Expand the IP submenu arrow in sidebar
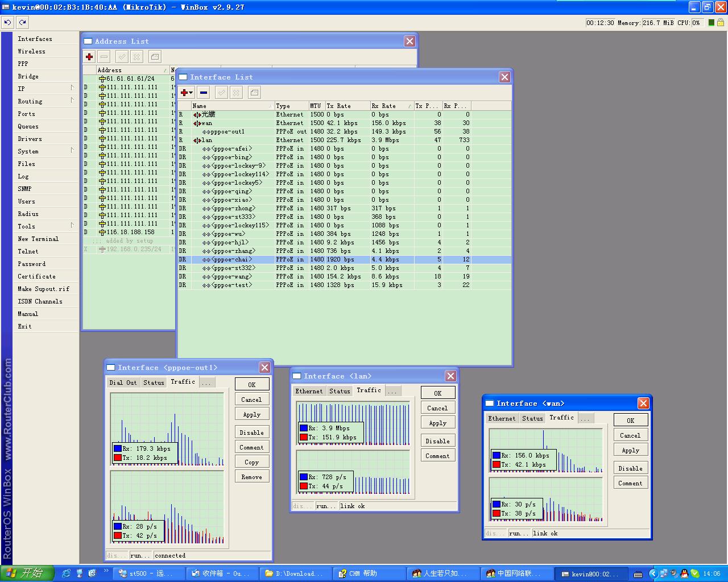The width and height of the screenshot is (728, 582). 72,88
